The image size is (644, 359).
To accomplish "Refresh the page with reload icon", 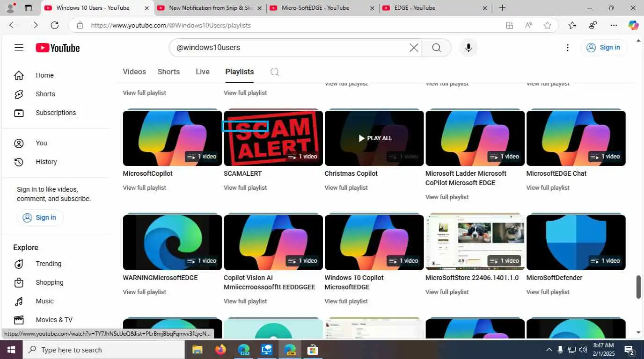I will 55,25.
